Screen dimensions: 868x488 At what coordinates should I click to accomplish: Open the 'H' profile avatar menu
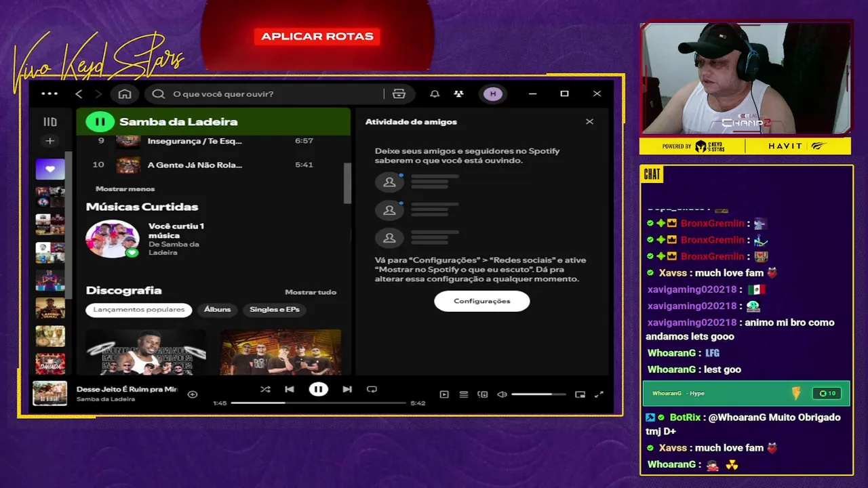(x=493, y=94)
